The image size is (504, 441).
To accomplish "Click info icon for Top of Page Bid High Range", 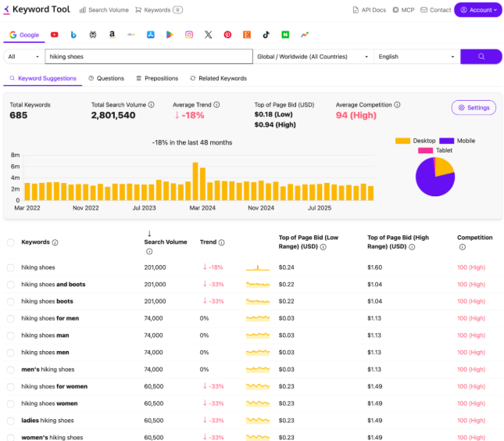I will coord(412,247).
